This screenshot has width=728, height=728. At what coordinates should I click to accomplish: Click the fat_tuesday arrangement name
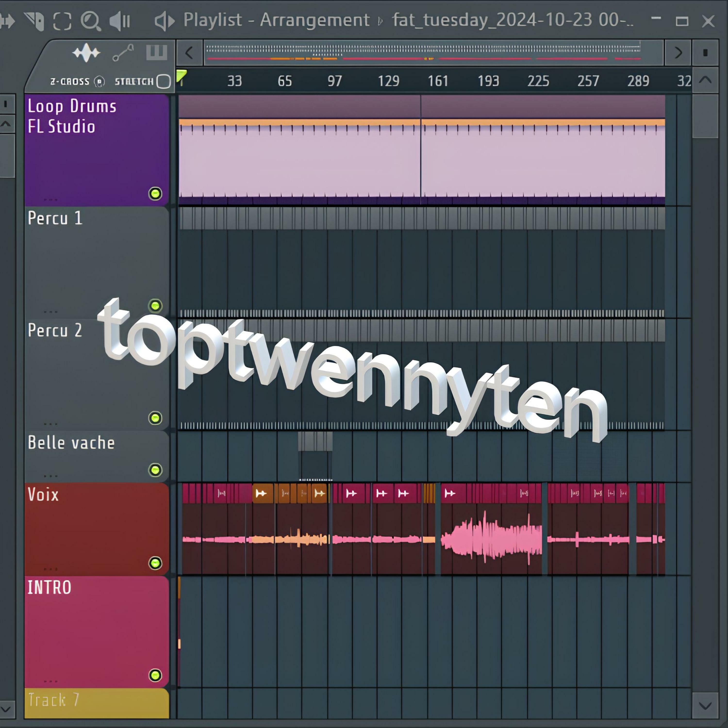pos(513,20)
